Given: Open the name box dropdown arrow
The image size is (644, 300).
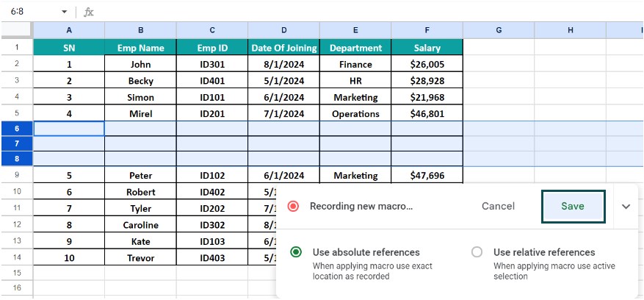Looking at the screenshot, I should [64, 12].
